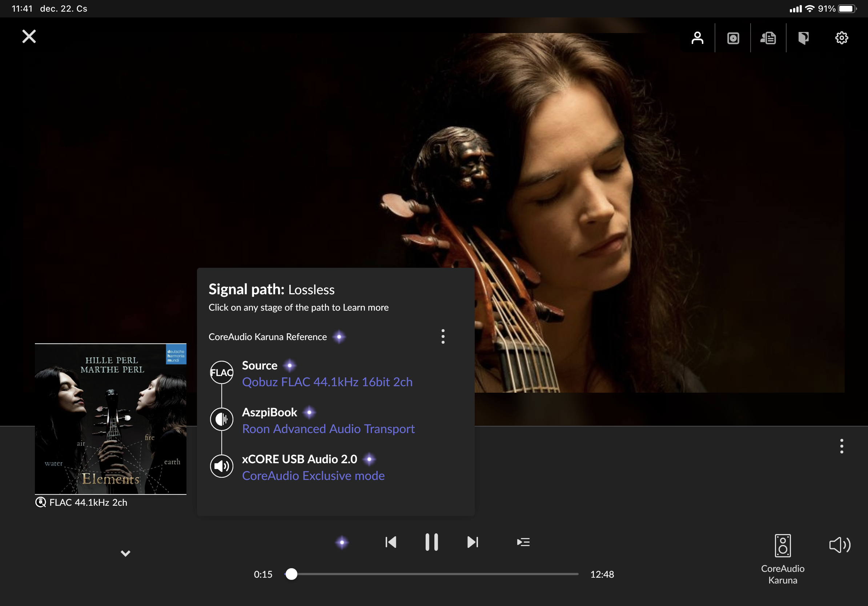This screenshot has width=868, height=606.
Task: Click the playback progress slider knob
Action: 291,574
